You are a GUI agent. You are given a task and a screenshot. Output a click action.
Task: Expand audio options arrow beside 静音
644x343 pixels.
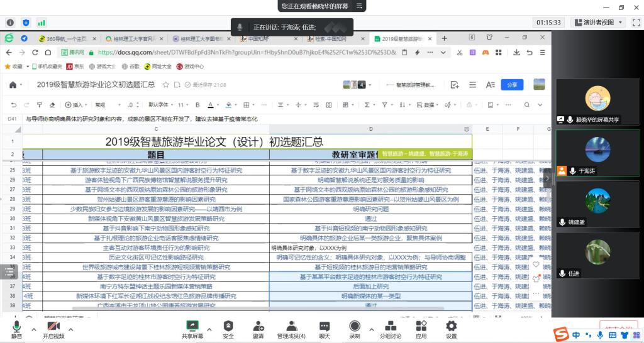tap(33, 328)
